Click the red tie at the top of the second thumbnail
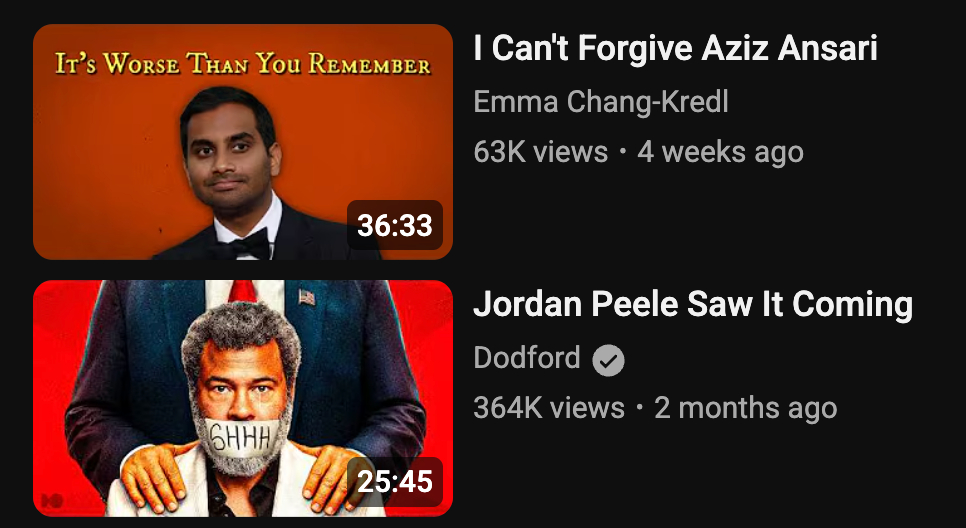The height and width of the screenshot is (528, 966). pos(243,291)
